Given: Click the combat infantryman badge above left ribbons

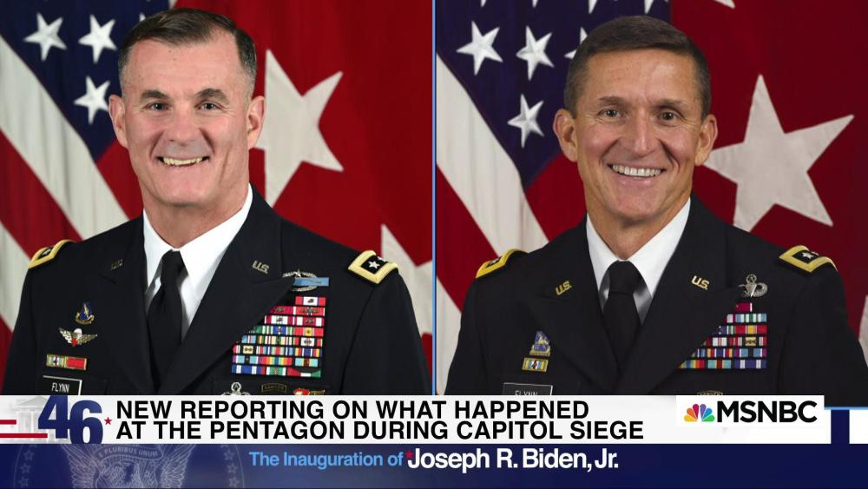Looking at the screenshot, I should [306, 281].
